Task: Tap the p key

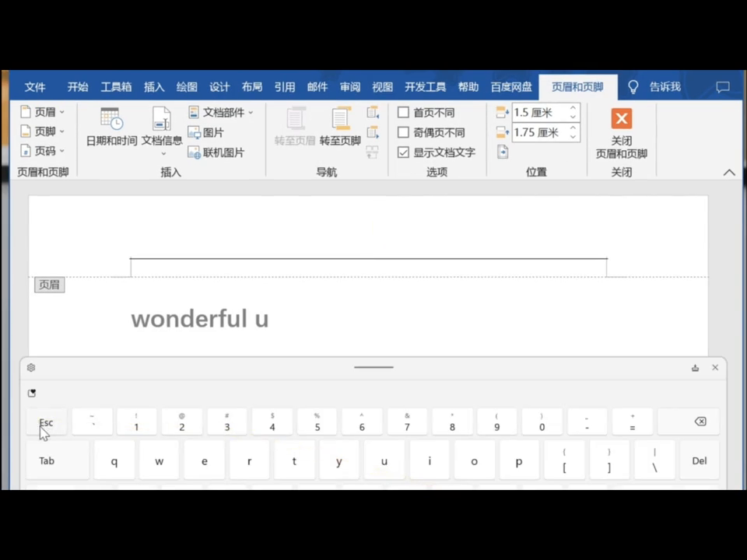Action: (x=519, y=460)
